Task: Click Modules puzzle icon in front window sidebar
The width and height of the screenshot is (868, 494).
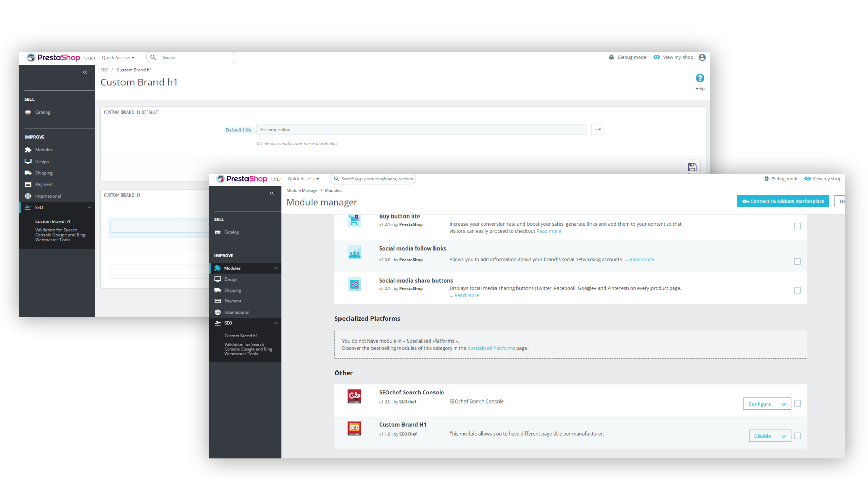Action: tap(218, 268)
